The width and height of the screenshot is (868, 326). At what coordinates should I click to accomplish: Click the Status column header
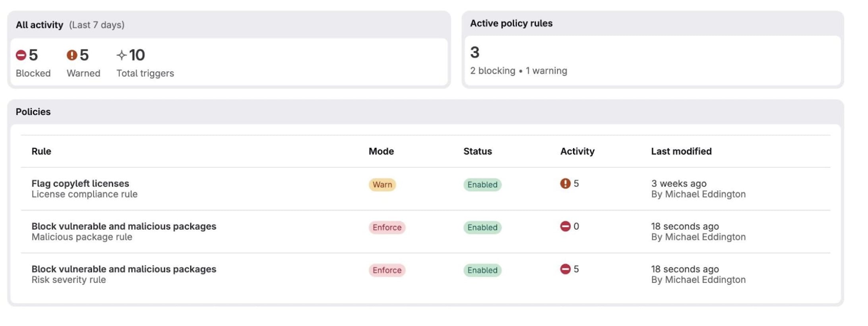pyautogui.click(x=478, y=151)
